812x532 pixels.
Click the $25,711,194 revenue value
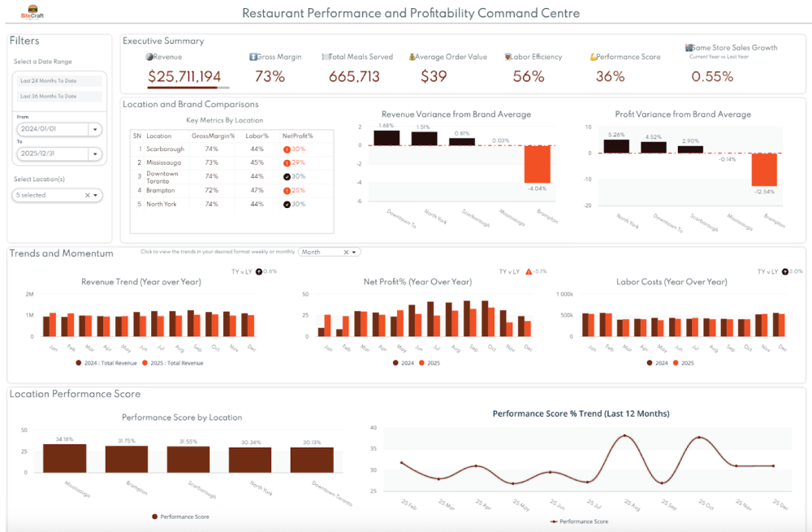(x=184, y=76)
